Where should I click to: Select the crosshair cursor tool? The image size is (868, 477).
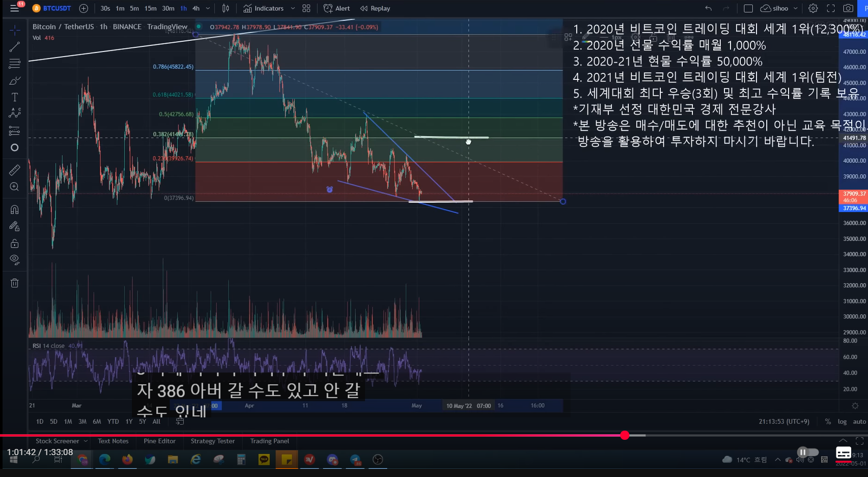click(x=15, y=30)
